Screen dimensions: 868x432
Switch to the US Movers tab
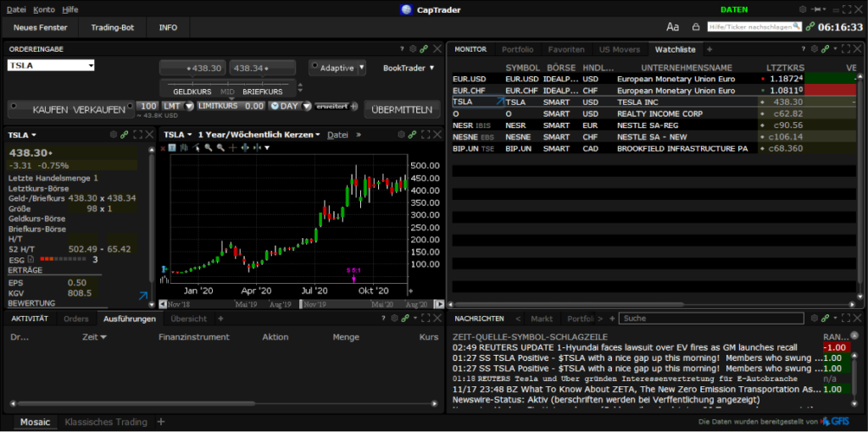620,49
